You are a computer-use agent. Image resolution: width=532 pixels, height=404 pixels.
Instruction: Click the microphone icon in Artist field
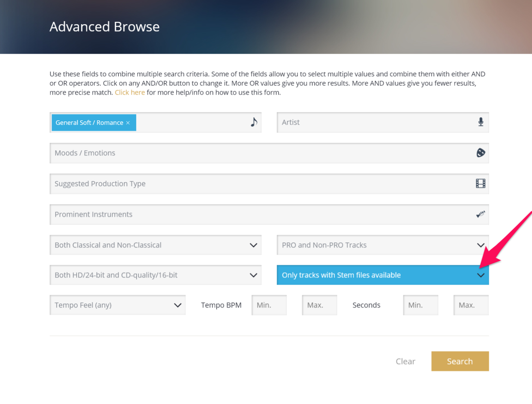coord(480,122)
